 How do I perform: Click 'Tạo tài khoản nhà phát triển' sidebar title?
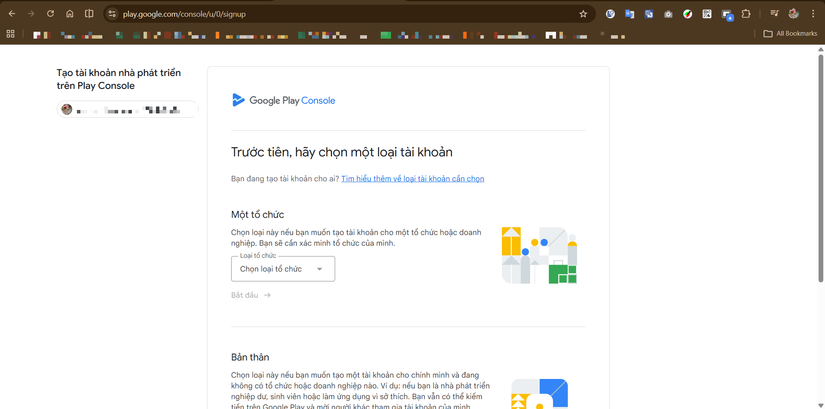point(118,79)
